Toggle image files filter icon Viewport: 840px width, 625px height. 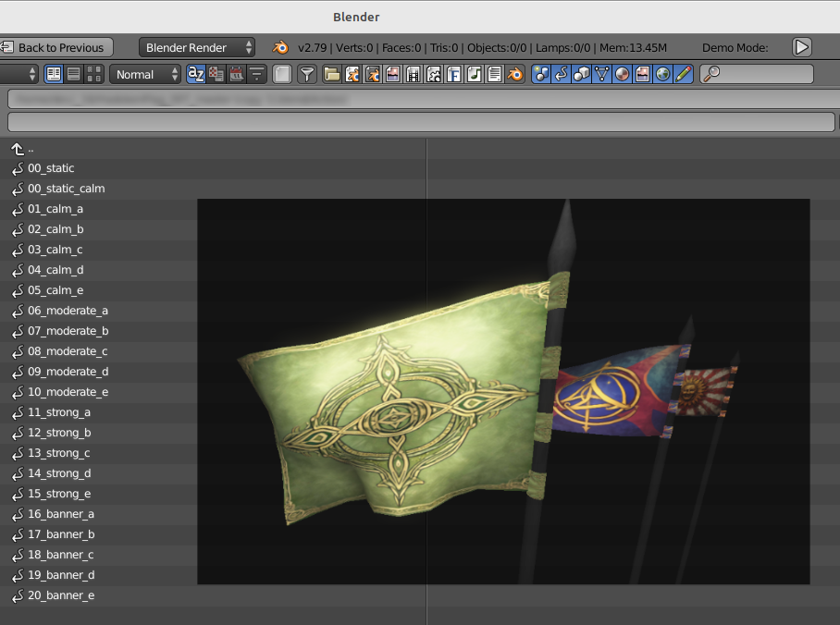392,74
